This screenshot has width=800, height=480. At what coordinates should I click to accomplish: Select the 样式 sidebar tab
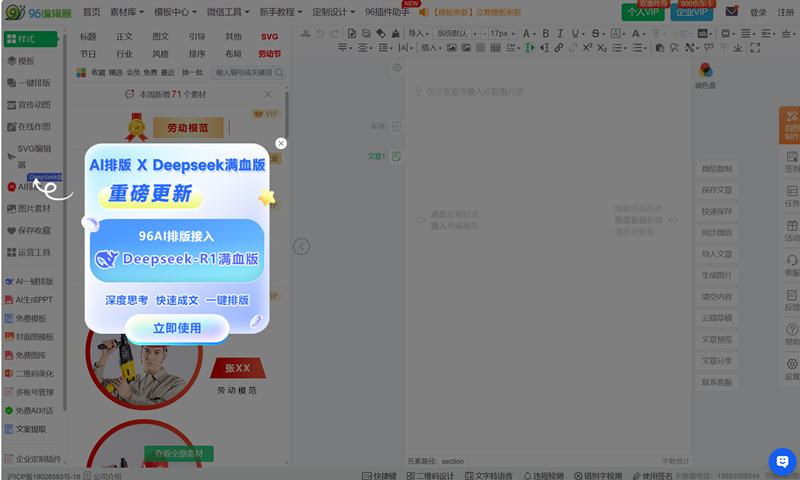click(31, 39)
